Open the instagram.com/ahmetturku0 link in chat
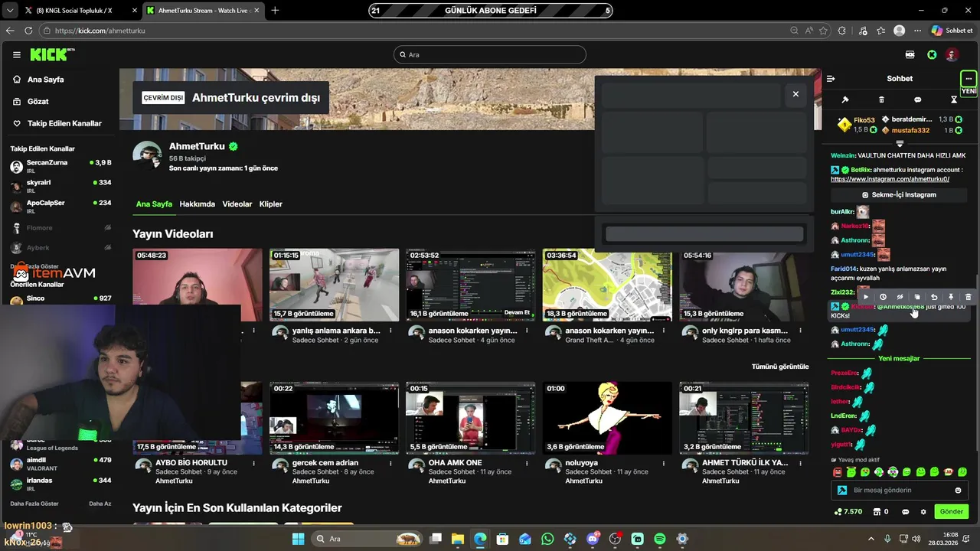 tap(890, 179)
